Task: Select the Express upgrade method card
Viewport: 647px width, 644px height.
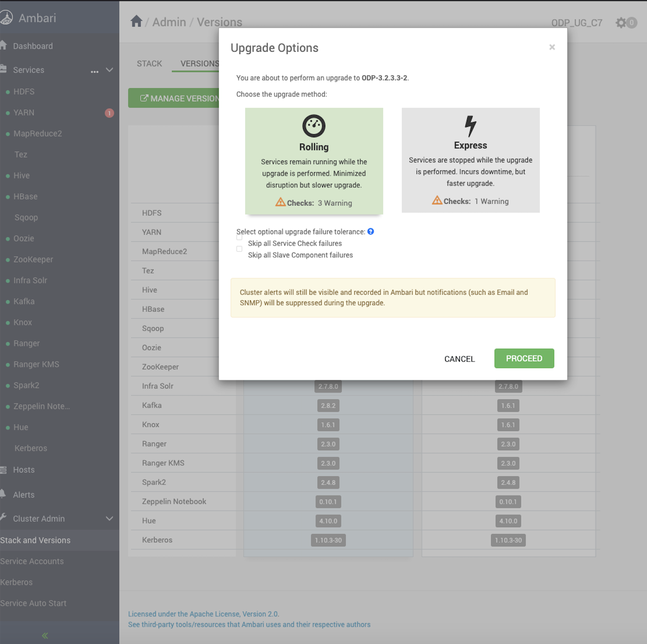Action: pos(471,160)
